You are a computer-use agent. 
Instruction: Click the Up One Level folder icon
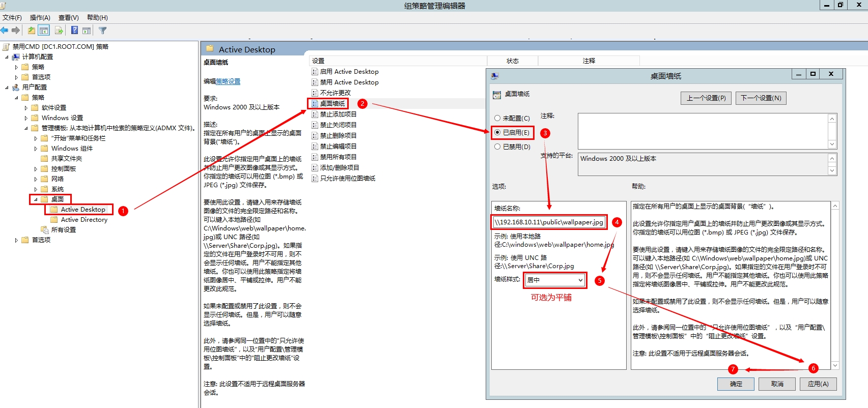pos(32,31)
